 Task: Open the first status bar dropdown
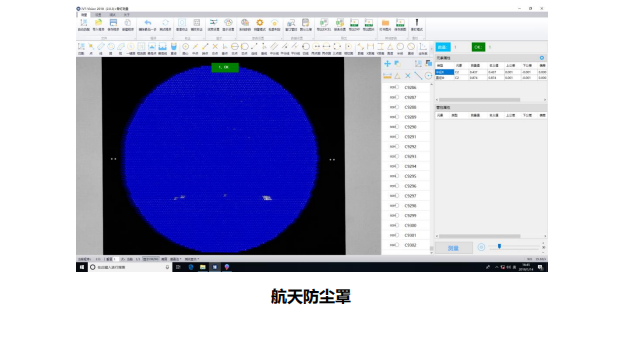pyautogui.click(x=175, y=259)
